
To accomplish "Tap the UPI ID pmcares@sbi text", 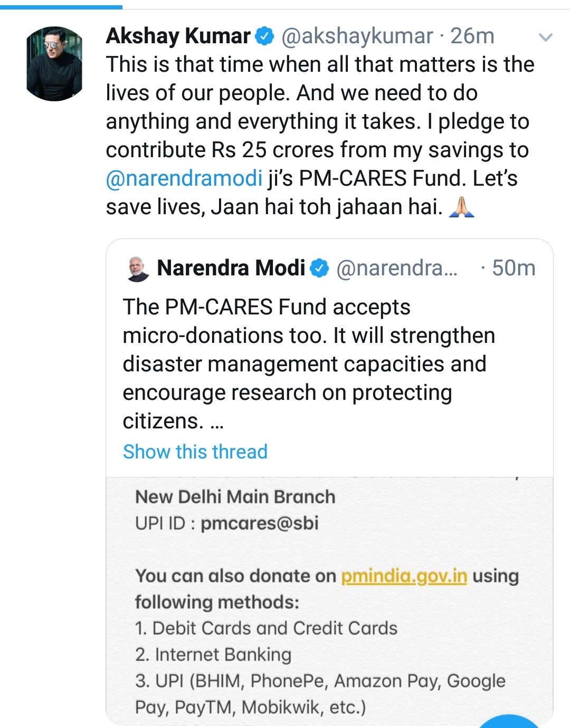I will 227,523.
